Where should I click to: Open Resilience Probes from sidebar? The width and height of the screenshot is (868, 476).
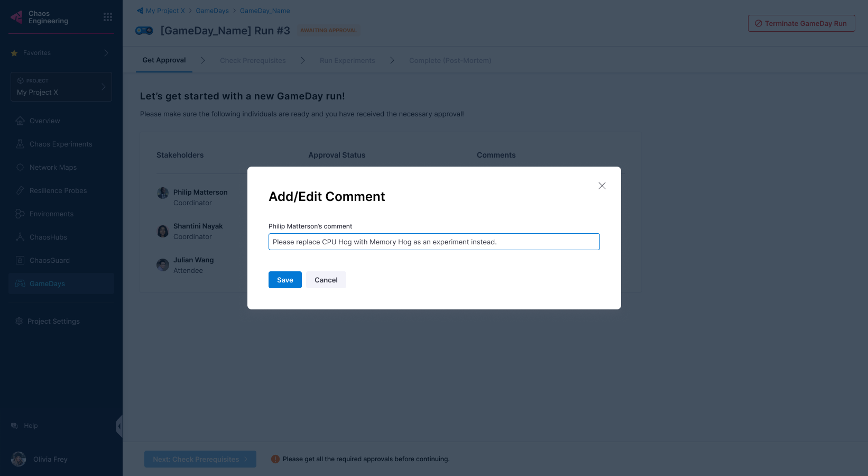pyautogui.click(x=58, y=191)
